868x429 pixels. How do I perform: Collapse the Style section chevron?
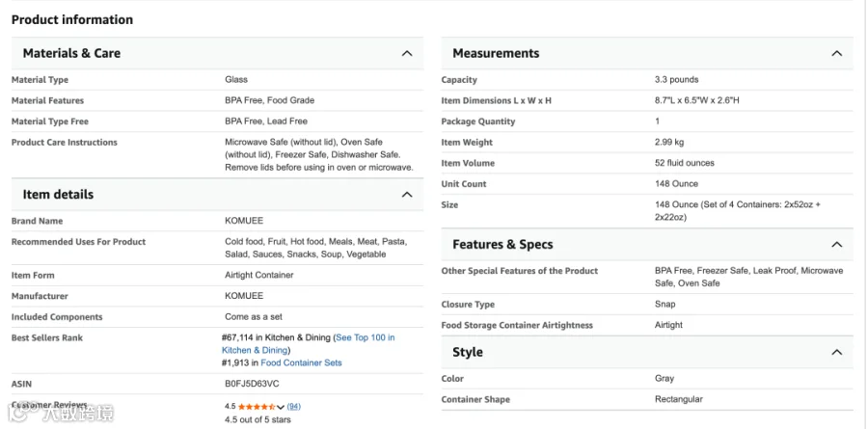[836, 352]
